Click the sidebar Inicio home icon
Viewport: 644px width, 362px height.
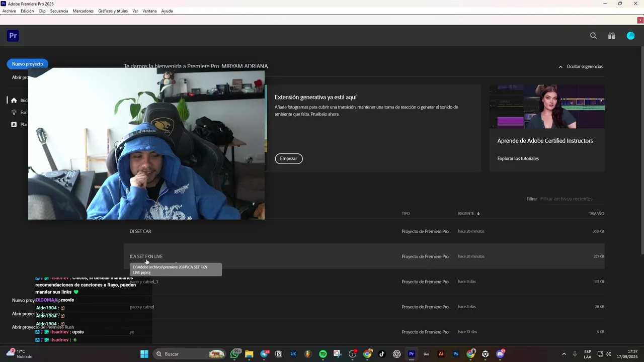(x=14, y=100)
